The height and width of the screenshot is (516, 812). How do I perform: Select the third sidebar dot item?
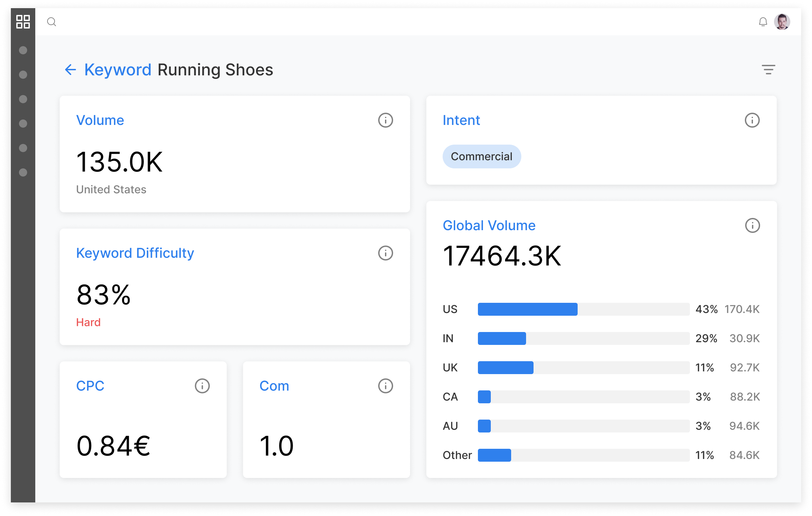click(23, 99)
